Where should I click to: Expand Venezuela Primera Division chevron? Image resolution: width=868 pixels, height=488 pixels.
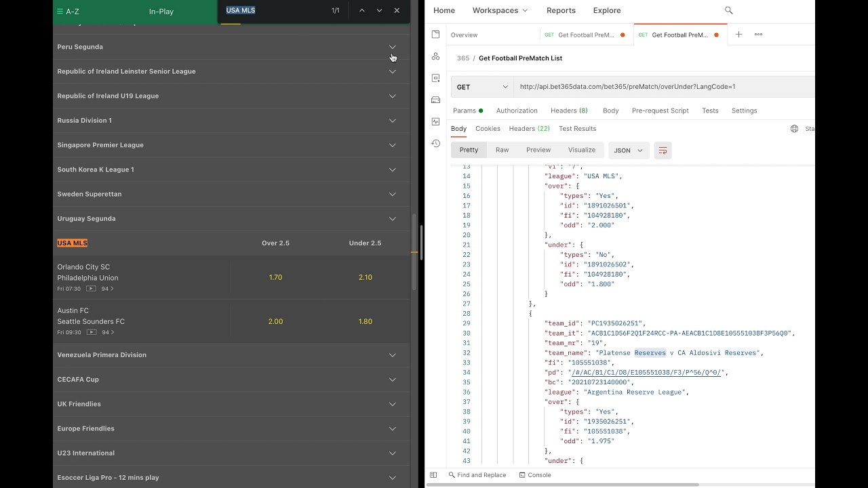(x=392, y=354)
